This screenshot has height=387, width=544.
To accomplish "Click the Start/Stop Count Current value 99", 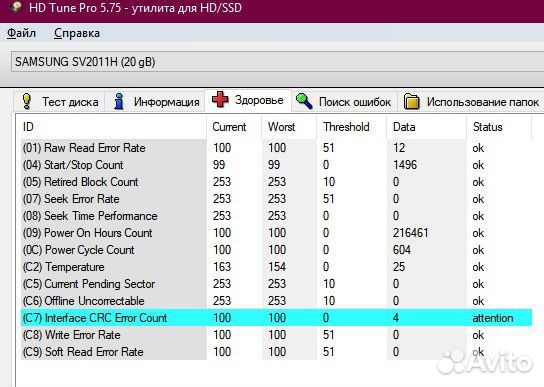I will tap(219, 165).
